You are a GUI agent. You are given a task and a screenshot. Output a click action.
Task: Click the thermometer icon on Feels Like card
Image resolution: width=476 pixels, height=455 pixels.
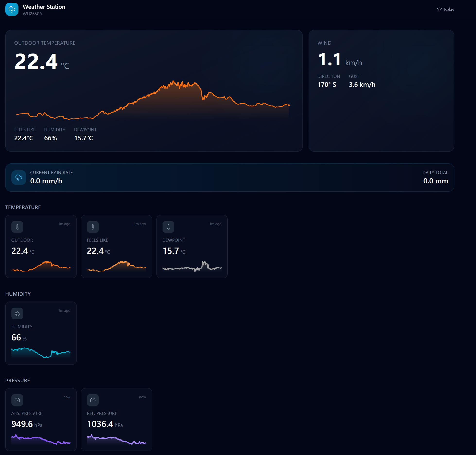click(93, 227)
